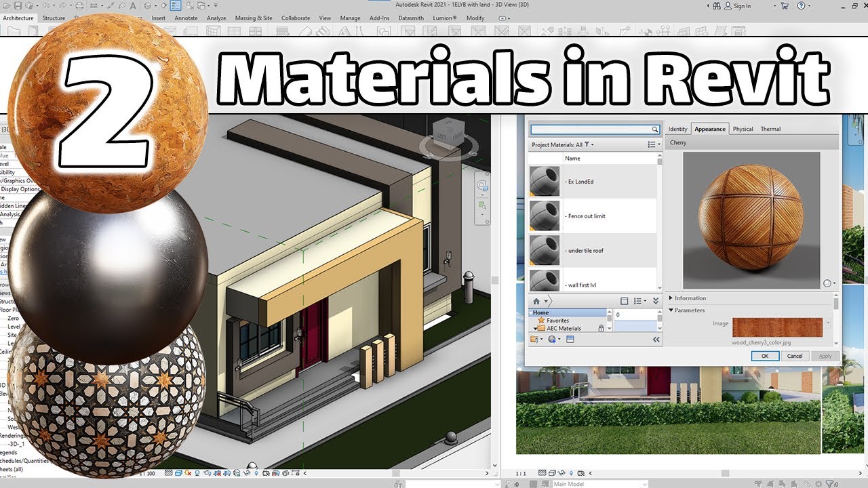868x488 pixels.
Task: Click the OK button
Action: pyautogui.click(x=764, y=356)
